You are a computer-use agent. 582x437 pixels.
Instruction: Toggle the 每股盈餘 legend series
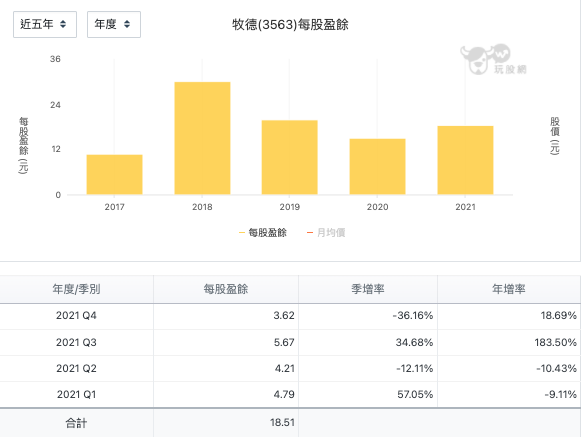[x=263, y=233]
